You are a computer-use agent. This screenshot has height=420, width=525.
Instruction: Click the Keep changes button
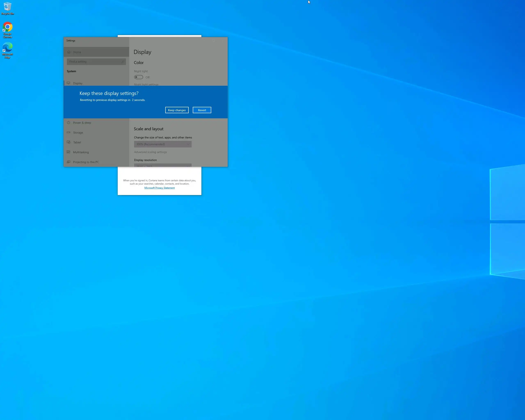pyautogui.click(x=177, y=110)
